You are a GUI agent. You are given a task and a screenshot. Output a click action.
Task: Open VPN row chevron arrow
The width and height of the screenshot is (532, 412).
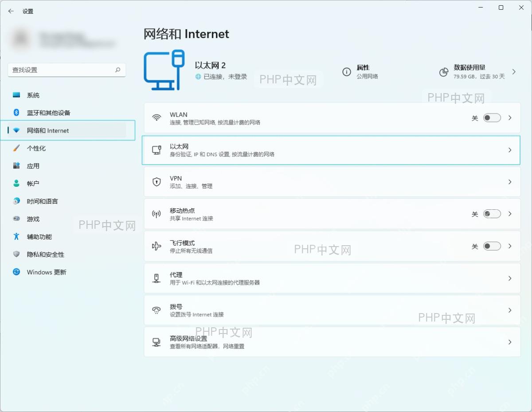point(510,182)
